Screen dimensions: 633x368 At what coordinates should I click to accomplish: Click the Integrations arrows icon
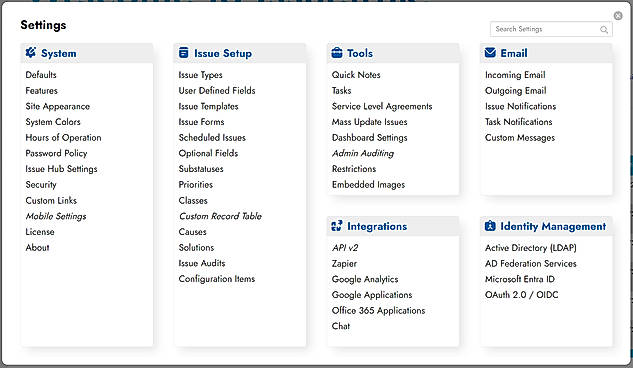click(x=337, y=226)
